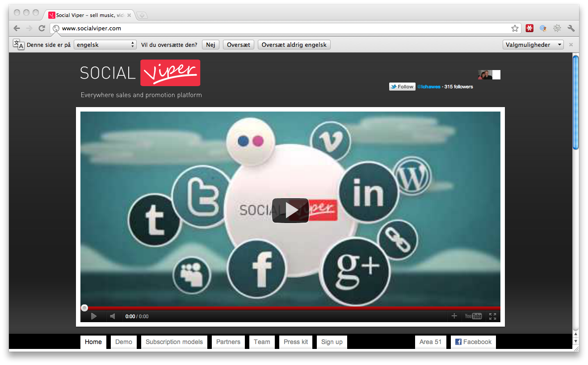Open the Valgmuligheder options dropdown

coord(533,45)
